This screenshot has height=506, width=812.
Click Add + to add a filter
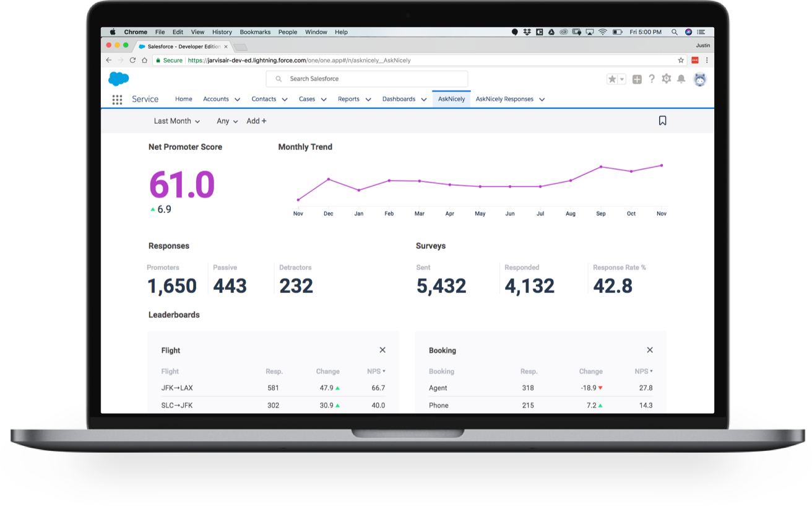point(256,121)
